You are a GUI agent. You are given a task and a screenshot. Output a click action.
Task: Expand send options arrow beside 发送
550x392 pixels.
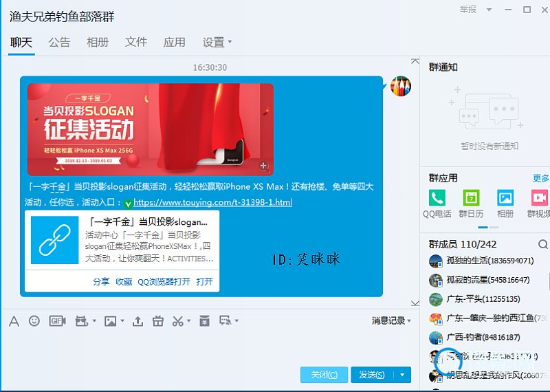point(402,375)
